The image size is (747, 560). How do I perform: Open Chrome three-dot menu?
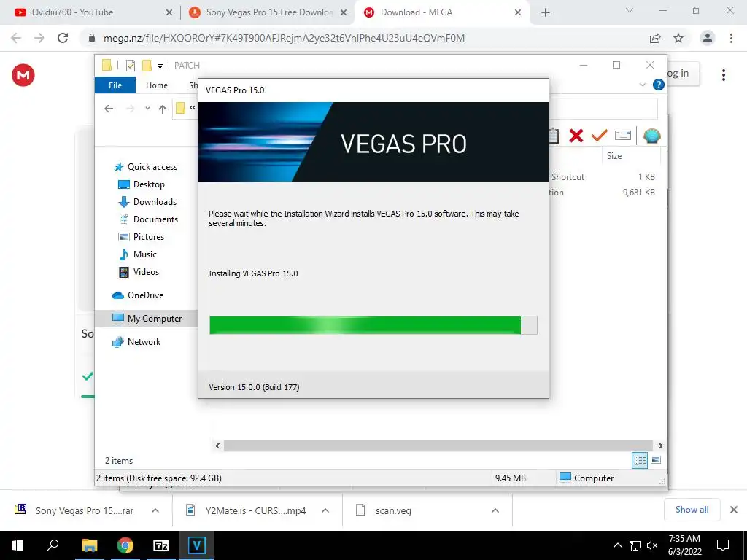(731, 38)
